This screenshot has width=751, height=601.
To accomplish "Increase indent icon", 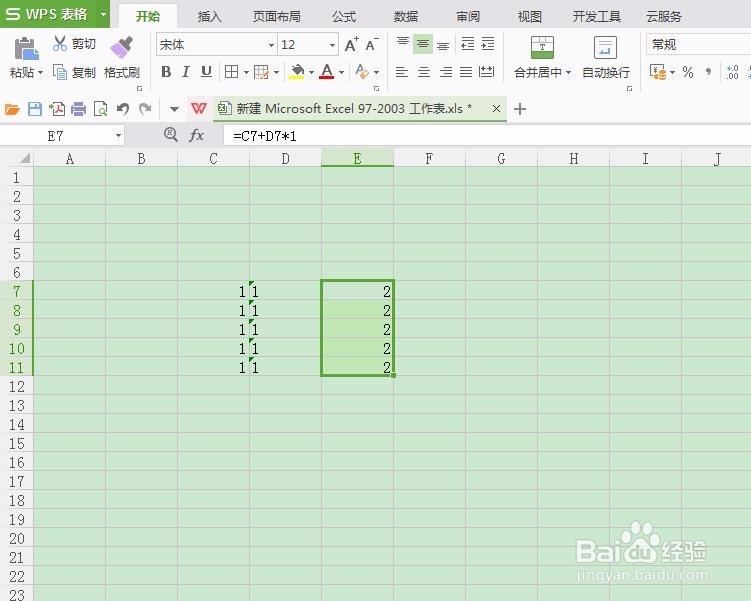I will pyautogui.click(x=488, y=44).
